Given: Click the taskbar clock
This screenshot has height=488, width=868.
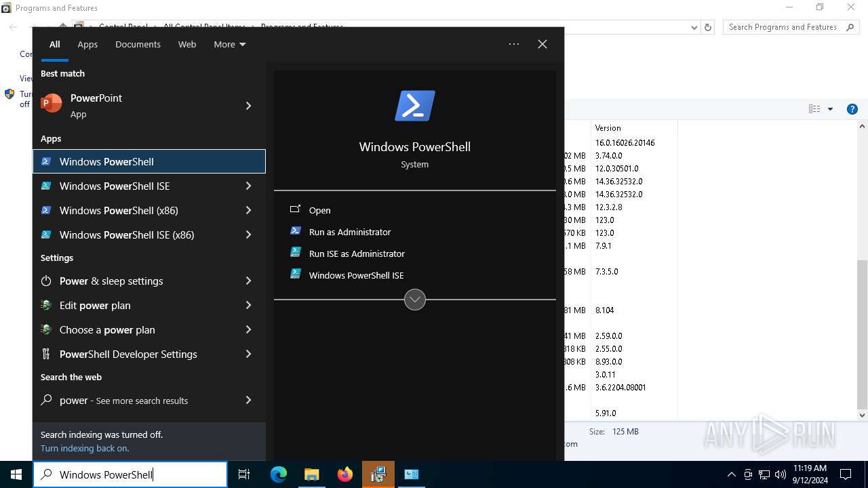Looking at the screenshot, I should [810, 474].
